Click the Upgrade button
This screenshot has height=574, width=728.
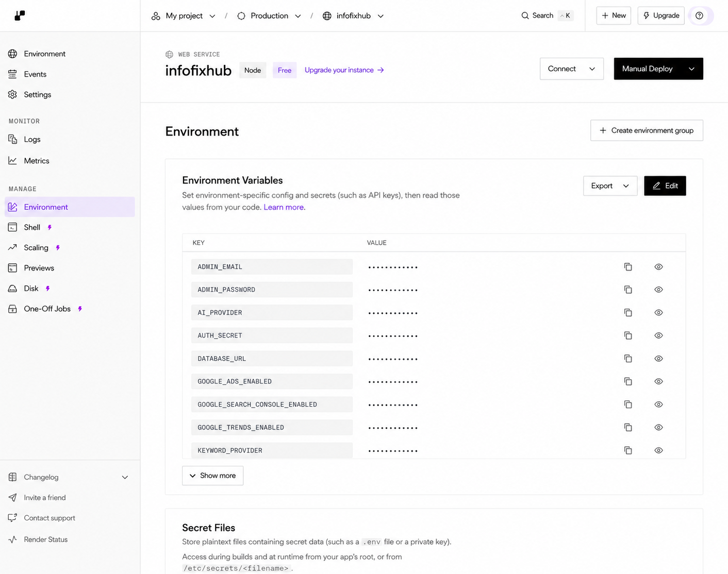(x=661, y=15)
